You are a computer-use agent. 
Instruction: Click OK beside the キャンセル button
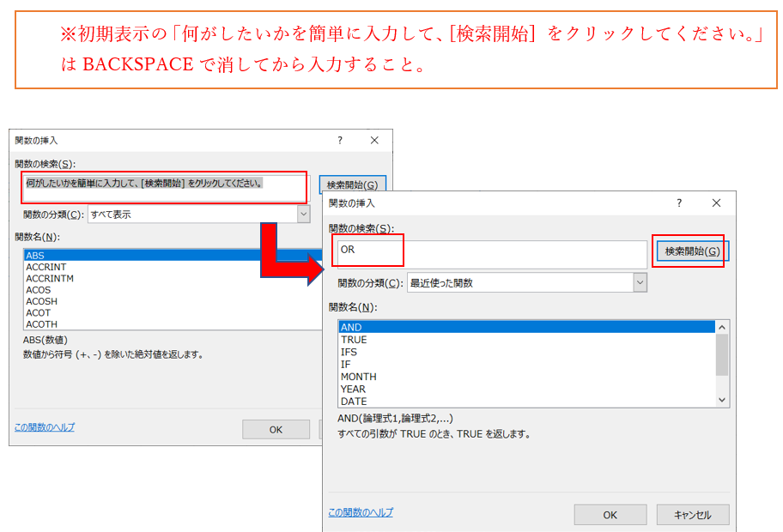(x=610, y=515)
